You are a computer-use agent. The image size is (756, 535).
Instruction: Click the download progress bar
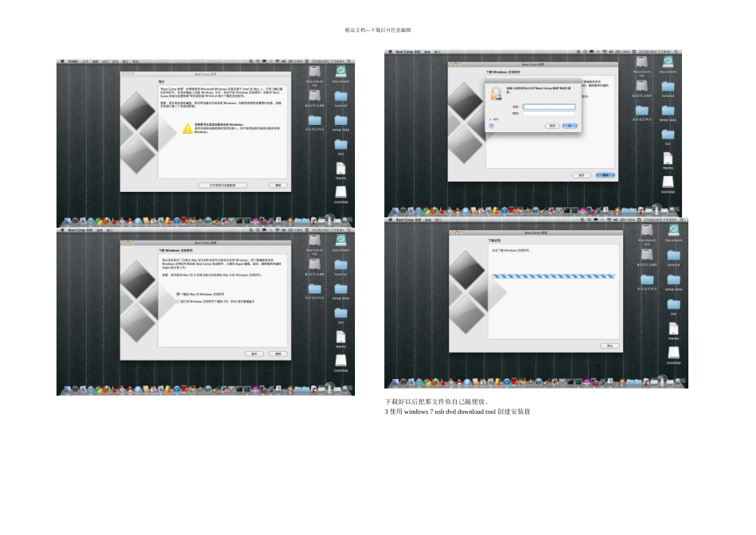tap(554, 276)
